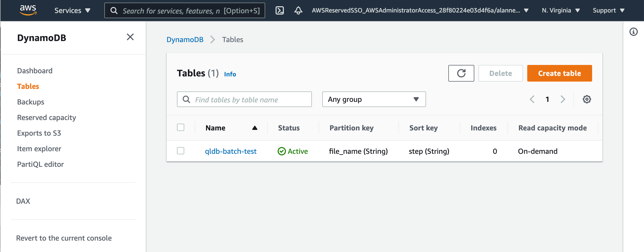Open DAX in the sidebar

coord(23,201)
